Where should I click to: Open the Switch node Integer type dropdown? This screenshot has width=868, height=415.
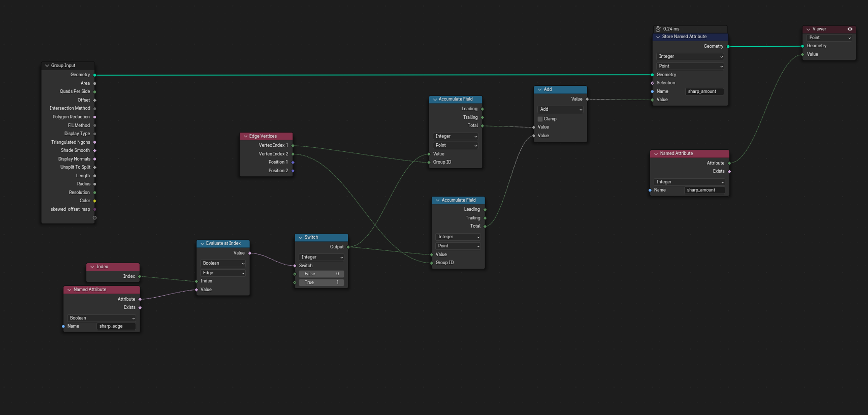[322, 257]
